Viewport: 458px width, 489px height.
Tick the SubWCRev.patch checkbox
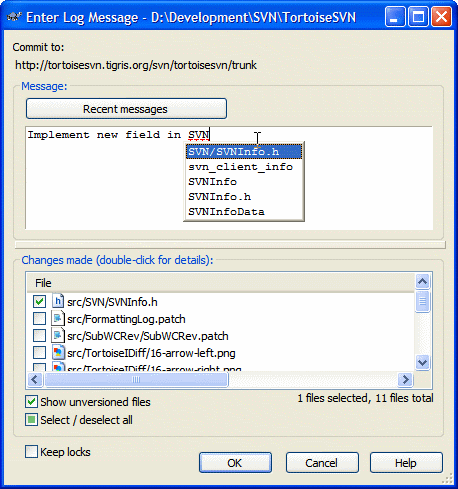click(x=39, y=336)
